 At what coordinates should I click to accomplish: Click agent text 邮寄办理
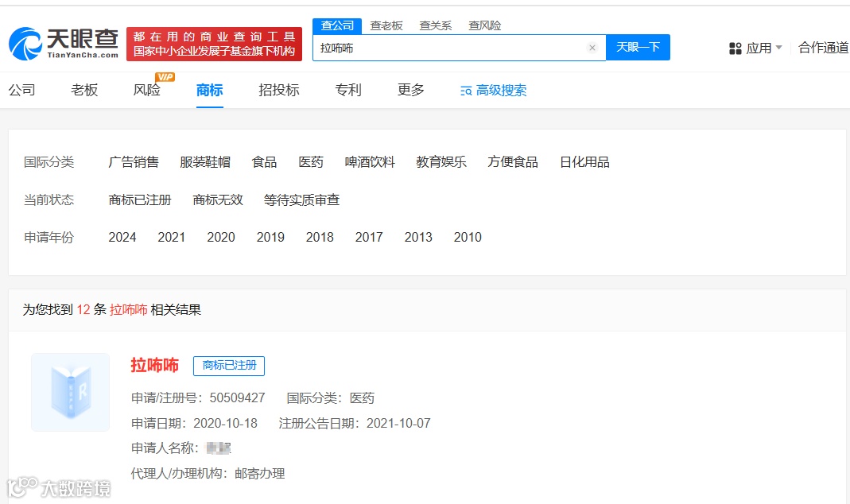[260, 474]
